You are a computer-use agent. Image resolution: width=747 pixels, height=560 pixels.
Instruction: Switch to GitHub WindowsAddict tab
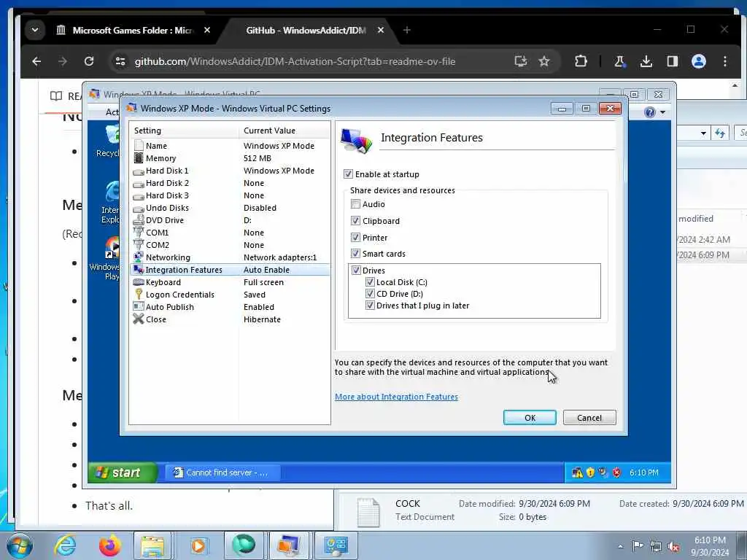tap(307, 30)
